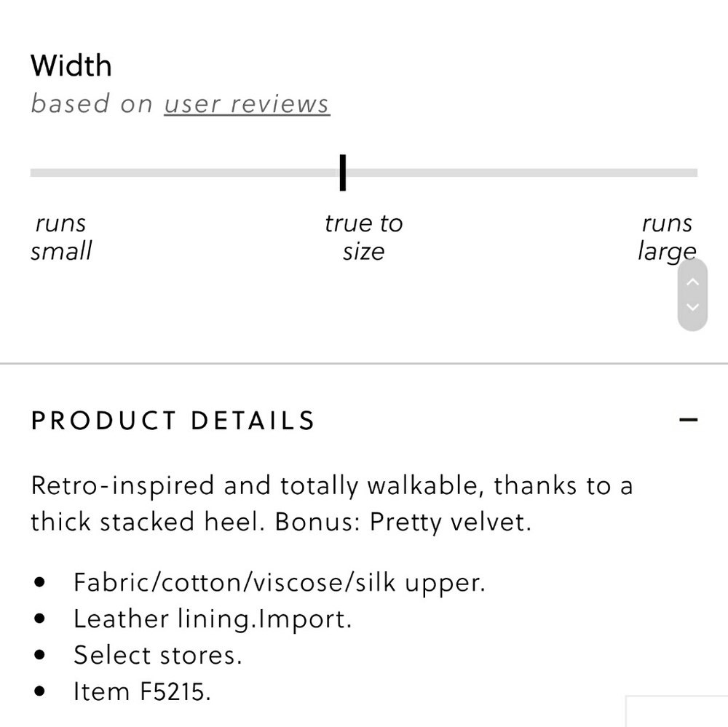Click the slider track's runs large end
728x727 pixels.
pyautogui.click(x=692, y=173)
